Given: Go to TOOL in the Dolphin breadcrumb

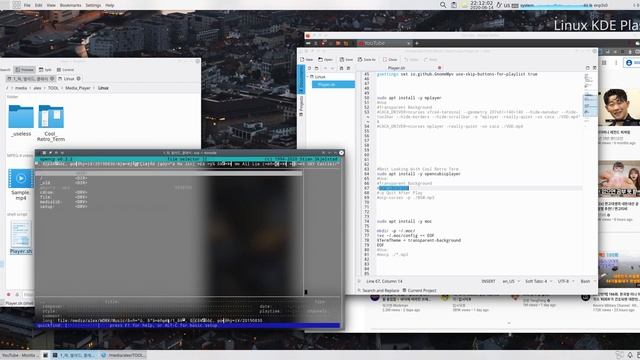Looking at the screenshot, I should coord(53,88).
